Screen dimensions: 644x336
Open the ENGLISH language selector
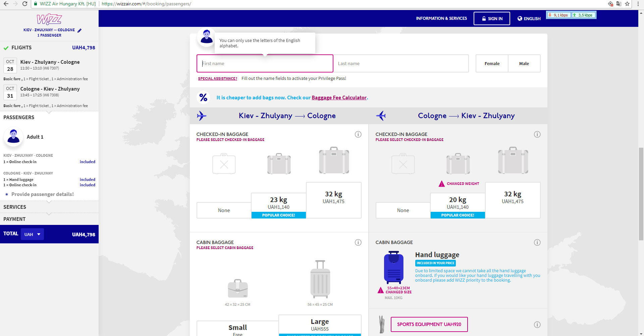pyautogui.click(x=529, y=18)
